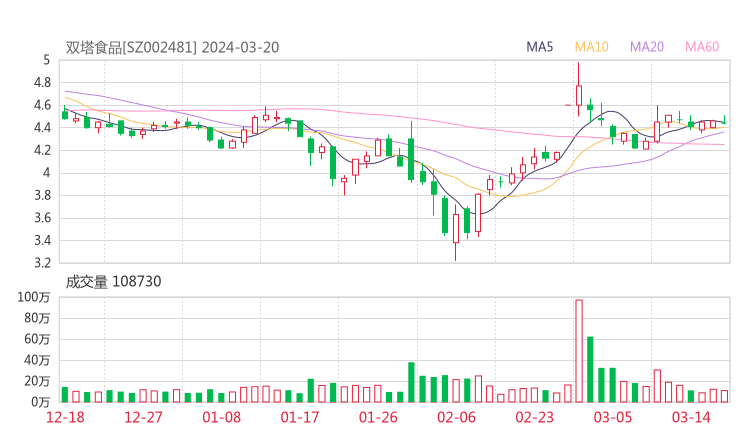Image resolution: width=740 pixels, height=440 pixels.
Task: Toggle the MA10 moving average legend
Action: [x=591, y=47]
